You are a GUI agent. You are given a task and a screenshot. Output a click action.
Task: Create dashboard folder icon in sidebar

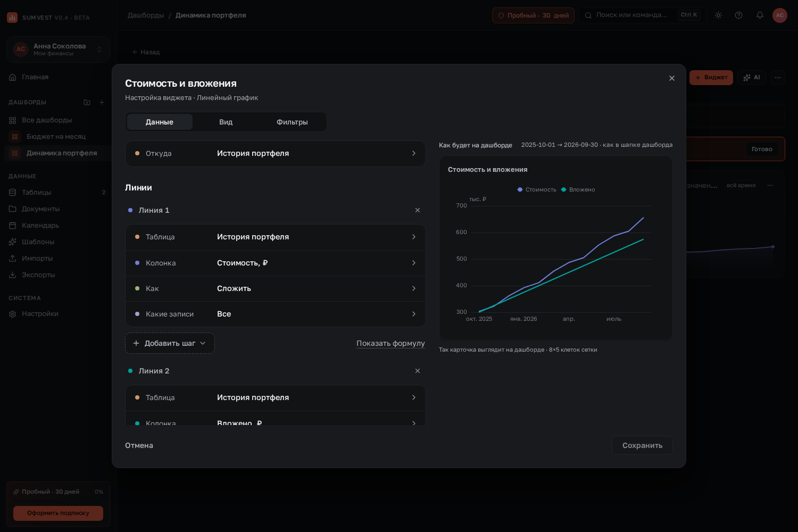(x=87, y=102)
